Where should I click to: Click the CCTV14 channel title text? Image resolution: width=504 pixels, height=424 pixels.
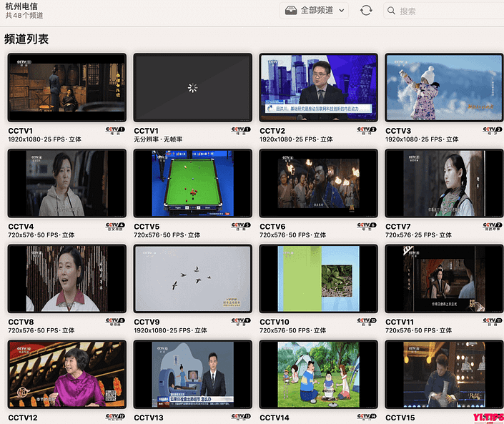coord(275,418)
